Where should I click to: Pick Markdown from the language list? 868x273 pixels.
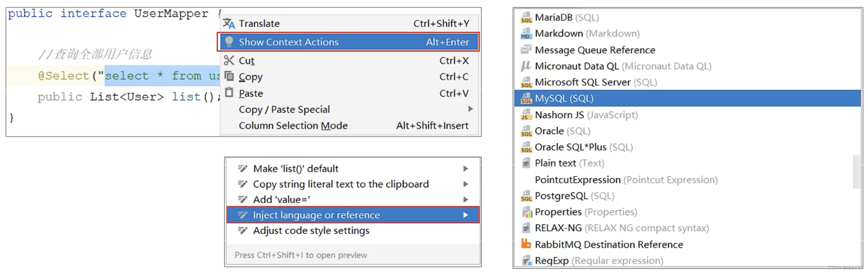[x=687, y=33]
